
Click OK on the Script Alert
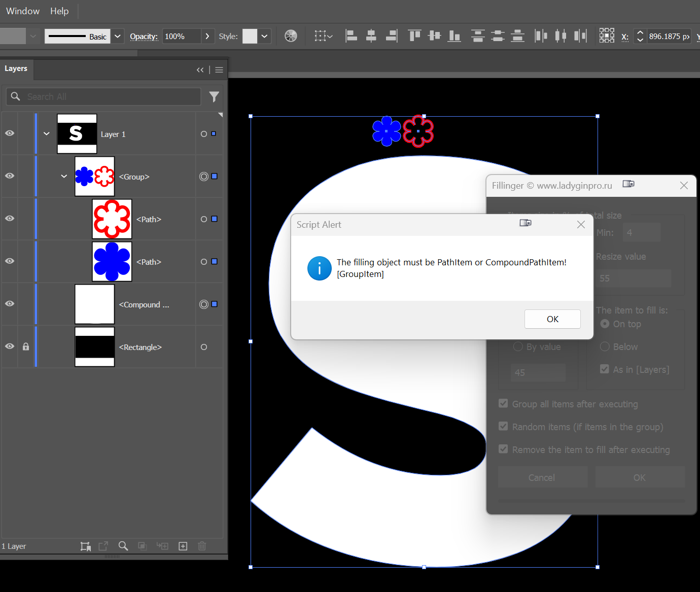[x=552, y=319]
